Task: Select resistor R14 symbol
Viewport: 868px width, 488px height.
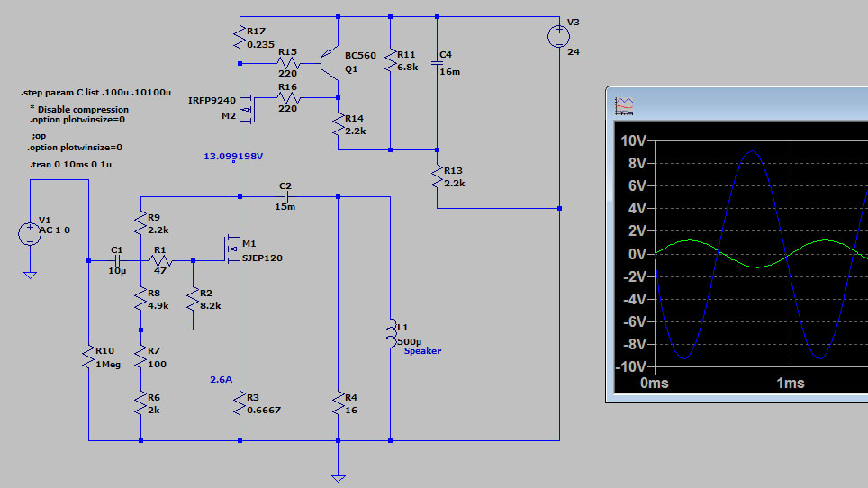Action: [339, 124]
